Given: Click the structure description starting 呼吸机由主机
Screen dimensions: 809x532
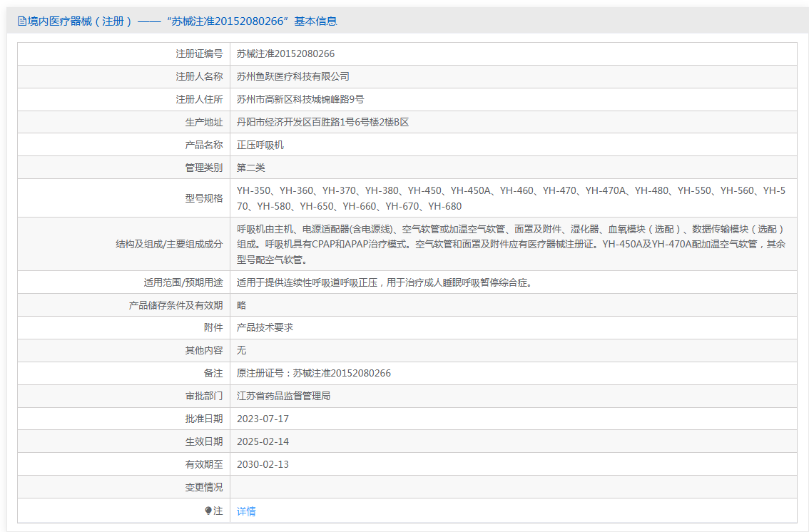Looking at the screenshot, I should coord(511,244).
